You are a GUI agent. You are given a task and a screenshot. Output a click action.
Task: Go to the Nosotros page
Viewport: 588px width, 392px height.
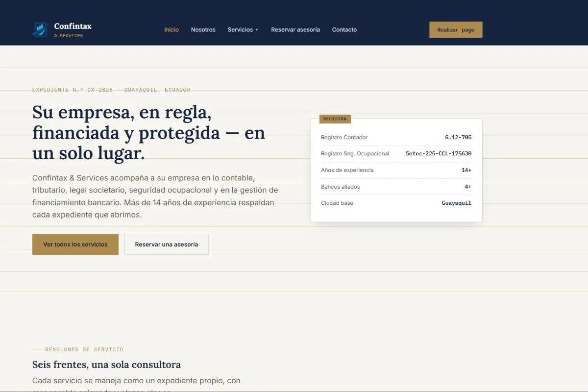tap(203, 30)
